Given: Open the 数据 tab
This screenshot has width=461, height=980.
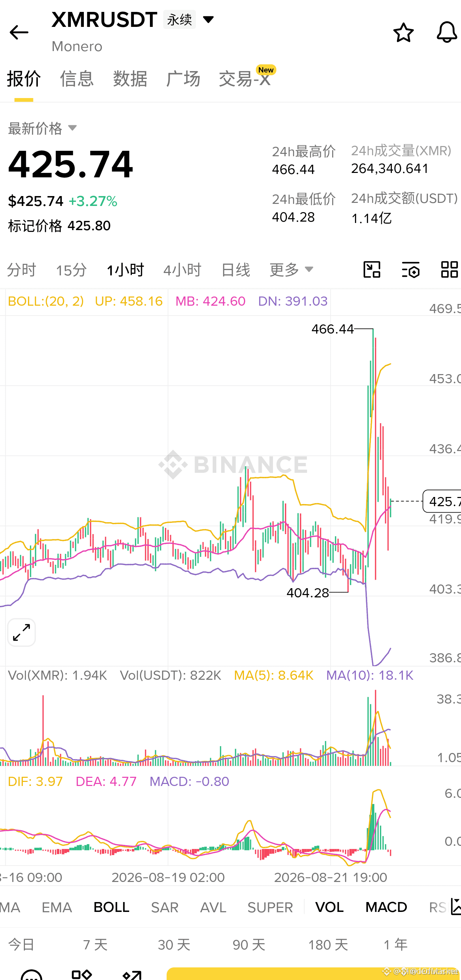Looking at the screenshot, I should coord(130,79).
